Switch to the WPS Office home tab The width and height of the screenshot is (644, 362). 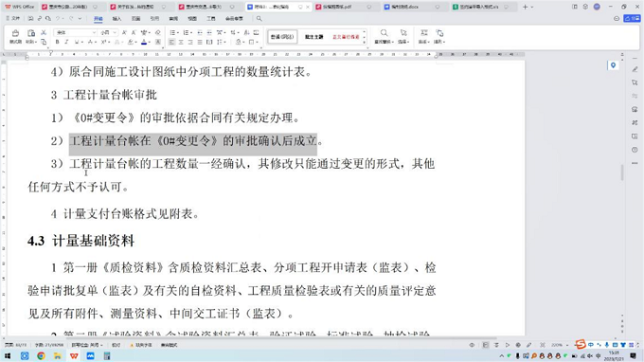pyautogui.click(x=20, y=7)
